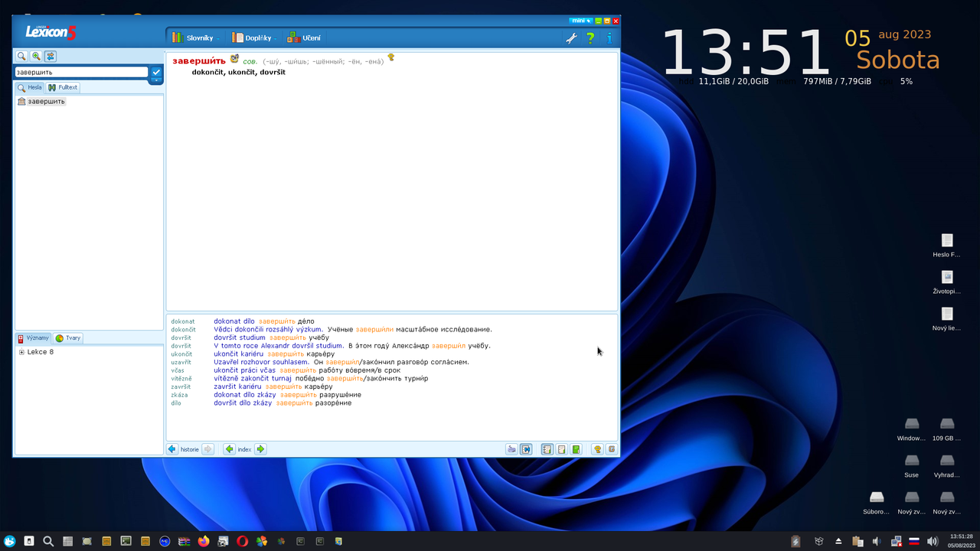This screenshot has width=980, height=551.
Task: Open the network tray icon with red x
Action: [x=895, y=541]
